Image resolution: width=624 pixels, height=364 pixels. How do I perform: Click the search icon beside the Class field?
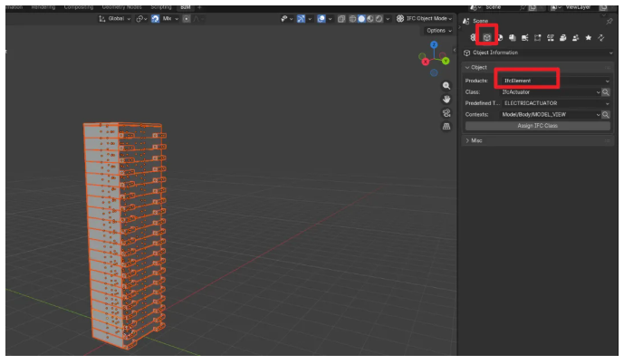[605, 91]
